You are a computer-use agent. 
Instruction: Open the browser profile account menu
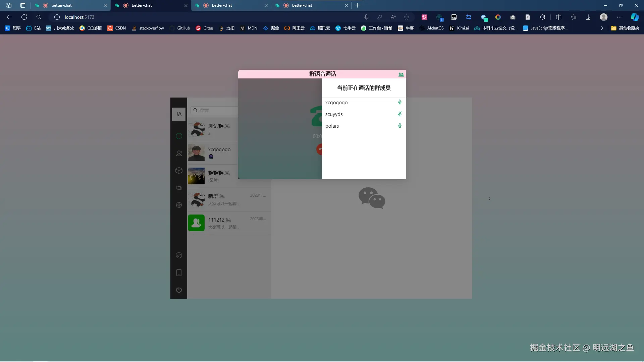603,17
